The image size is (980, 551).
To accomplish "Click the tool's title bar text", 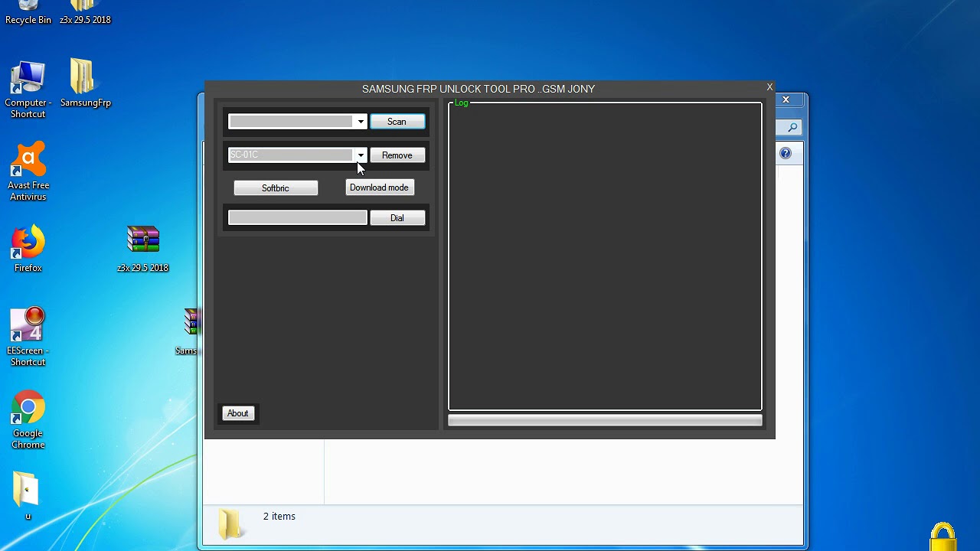I will click(479, 89).
